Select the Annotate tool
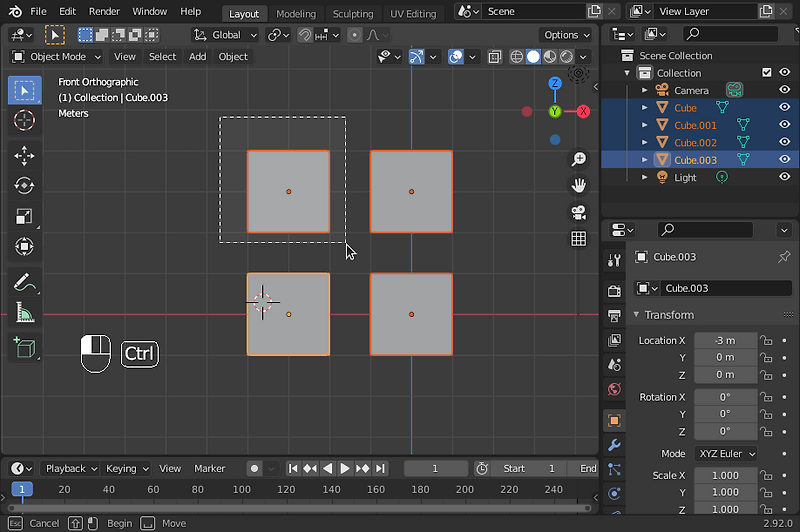The height and width of the screenshot is (532, 800). click(x=24, y=282)
